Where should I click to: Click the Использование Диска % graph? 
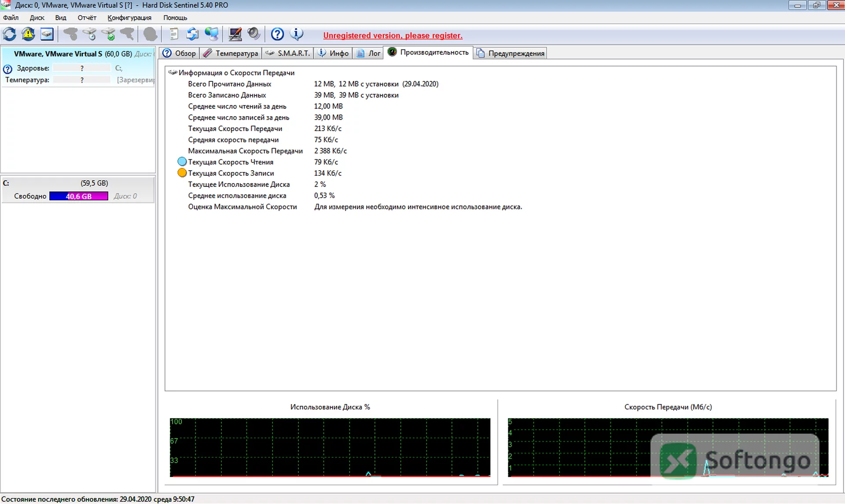click(330, 447)
